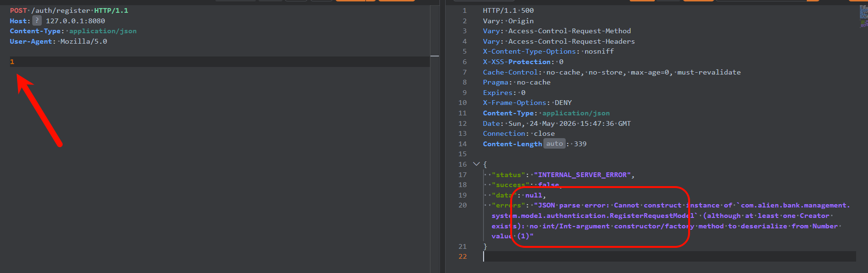Screen dimensions: 868x273
Task: Click 'application/json' in the request Content-Type
Action: [x=103, y=31]
